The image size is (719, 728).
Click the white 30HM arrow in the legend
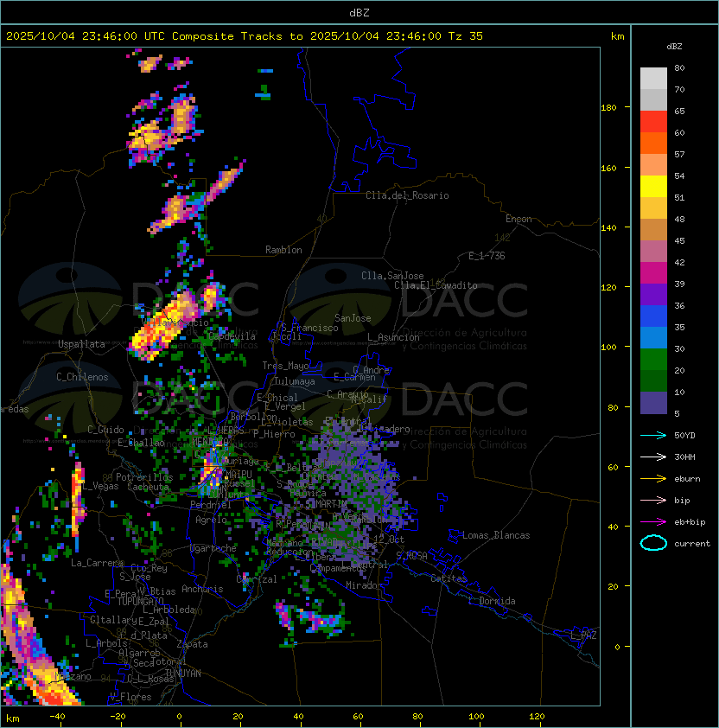pyautogui.click(x=653, y=457)
